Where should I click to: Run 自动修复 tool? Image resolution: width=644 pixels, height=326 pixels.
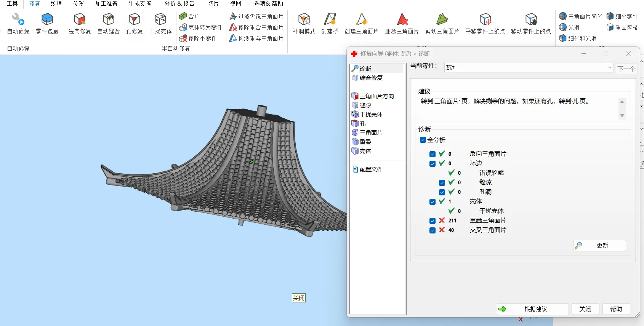pyautogui.click(x=18, y=24)
